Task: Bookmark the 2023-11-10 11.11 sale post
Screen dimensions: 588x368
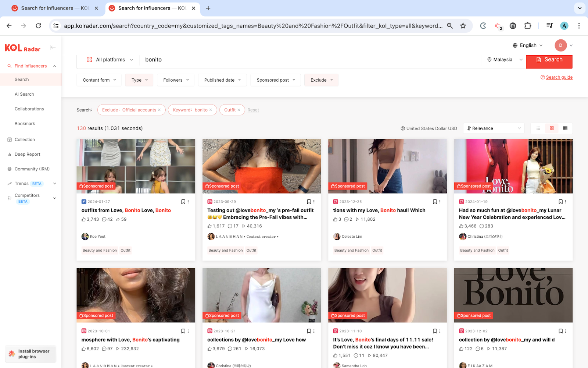Action: pos(435,331)
